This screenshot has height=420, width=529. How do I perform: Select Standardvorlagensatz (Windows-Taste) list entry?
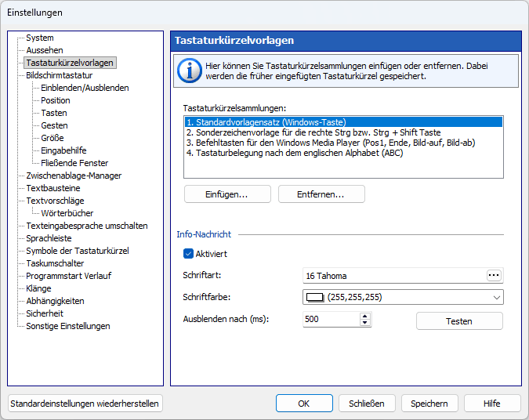click(x=343, y=122)
